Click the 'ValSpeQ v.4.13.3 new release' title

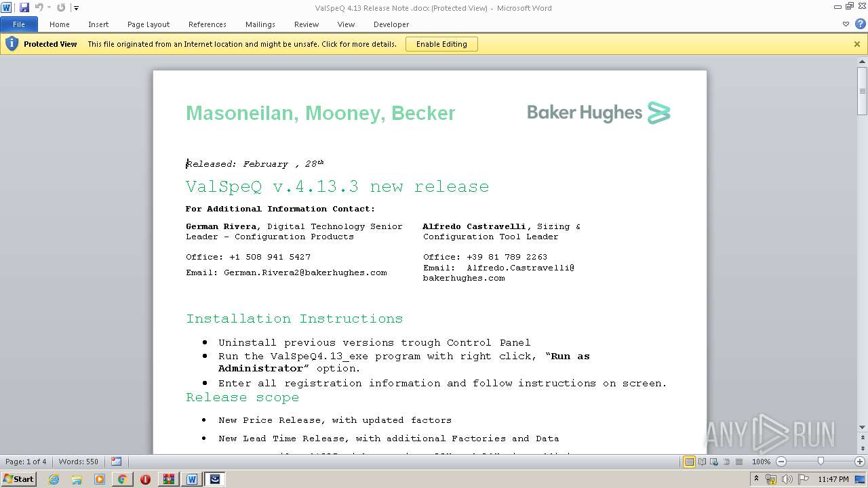pyautogui.click(x=338, y=187)
